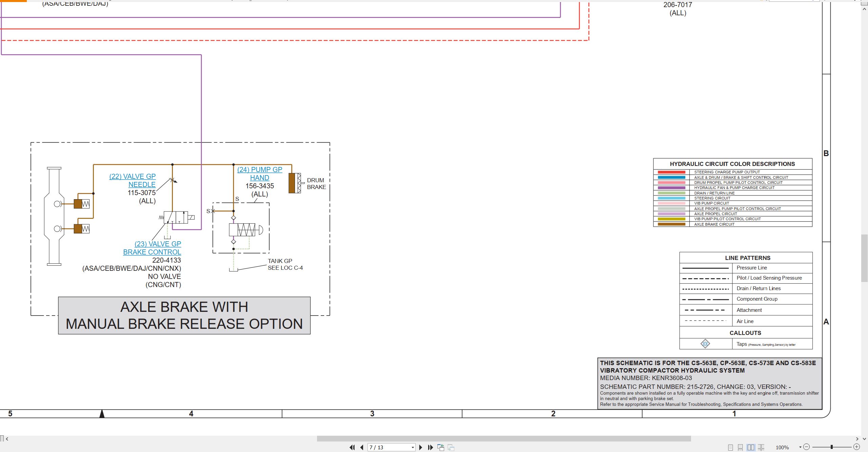Click part number 206-7017 at top

677,5
